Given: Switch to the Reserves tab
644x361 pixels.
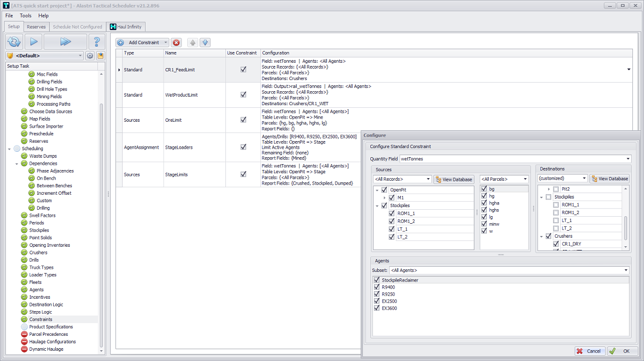Looking at the screenshot, I should 36,27.
